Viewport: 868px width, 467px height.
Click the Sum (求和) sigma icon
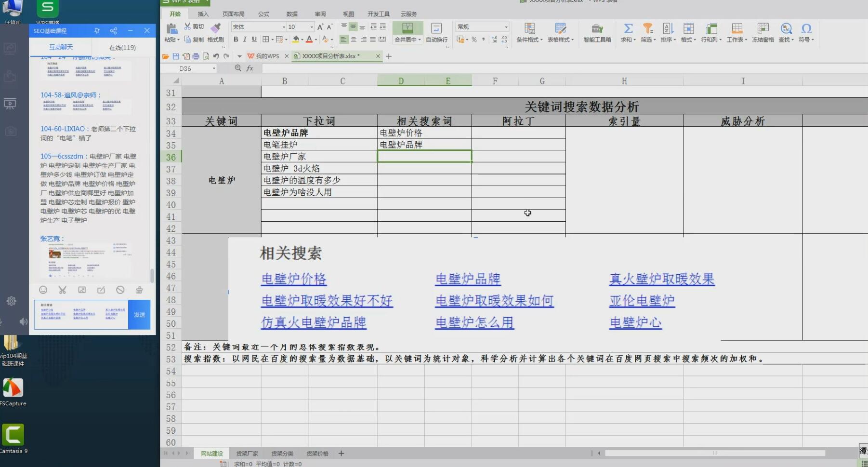pyautogui.click(x=628, y=28)
